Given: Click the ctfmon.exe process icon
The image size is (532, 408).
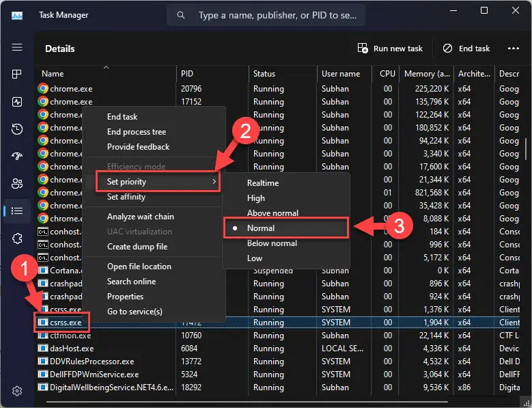Looking at the screenshot, I should [43, 336].
